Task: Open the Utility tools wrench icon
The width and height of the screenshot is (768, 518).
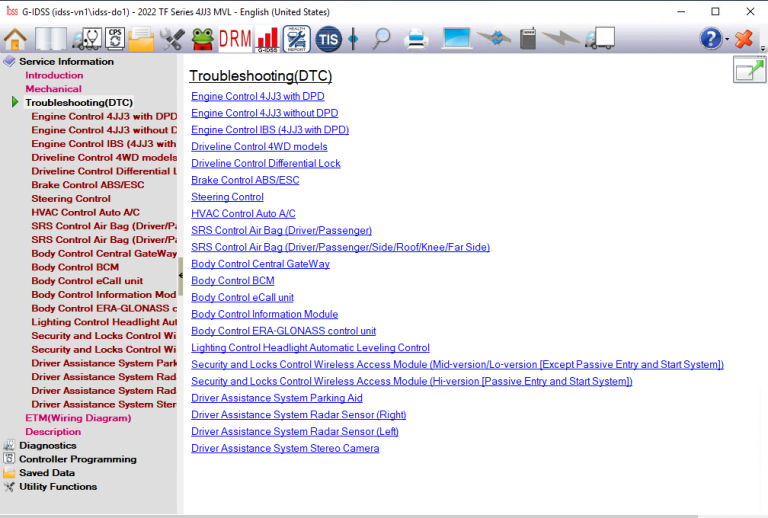Action: [172, 39]
